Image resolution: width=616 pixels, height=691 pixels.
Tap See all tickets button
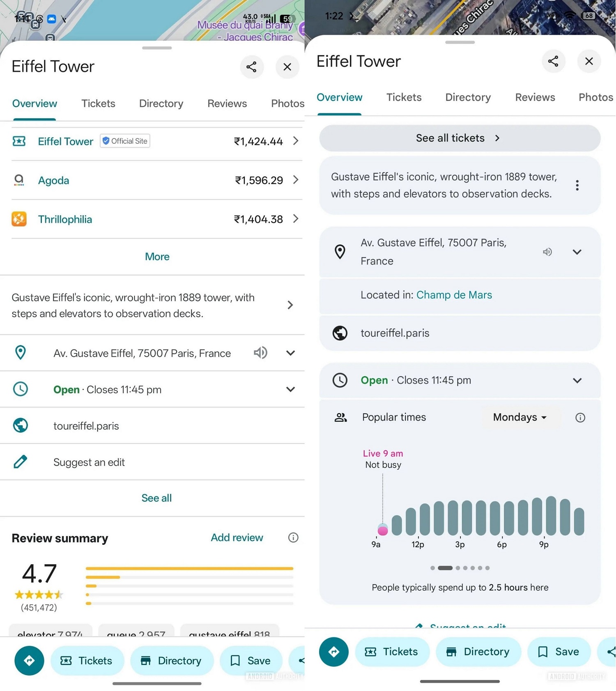coord(460,138)
